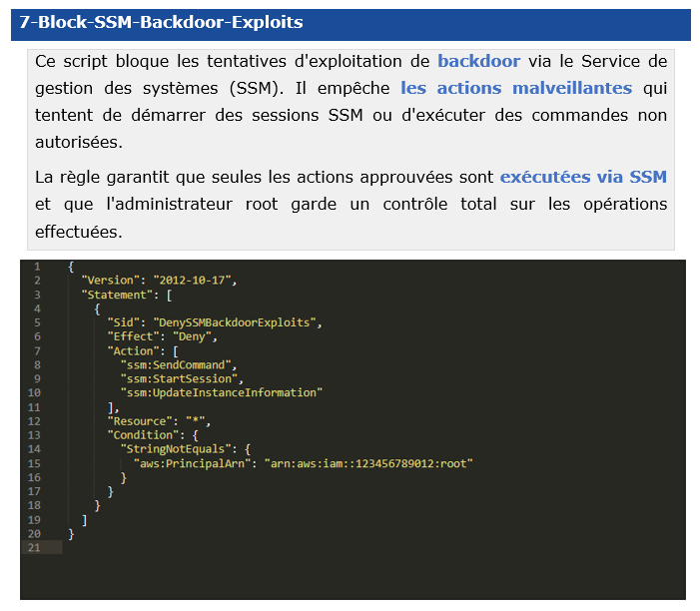Click the "ssm:SendCommand" entry
This screenshot has height=611, width=700.
[176, 365]
